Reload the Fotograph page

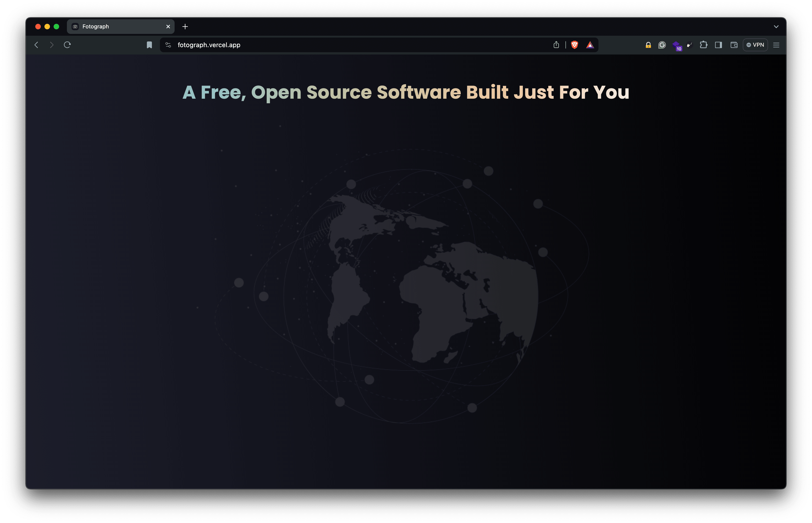point(67,45)
